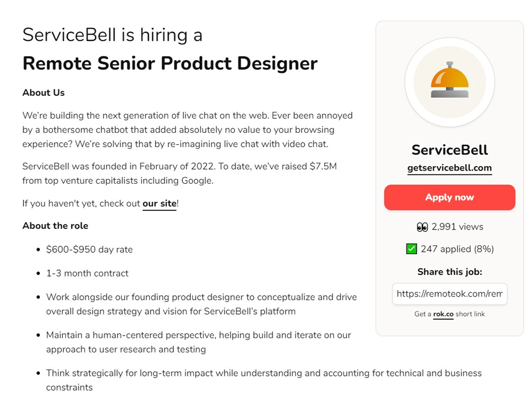Image resolution: width=532 pixels, height=406 pixels.
Task: Click the green checkmark next to applied count
Action: click(411, 249)
